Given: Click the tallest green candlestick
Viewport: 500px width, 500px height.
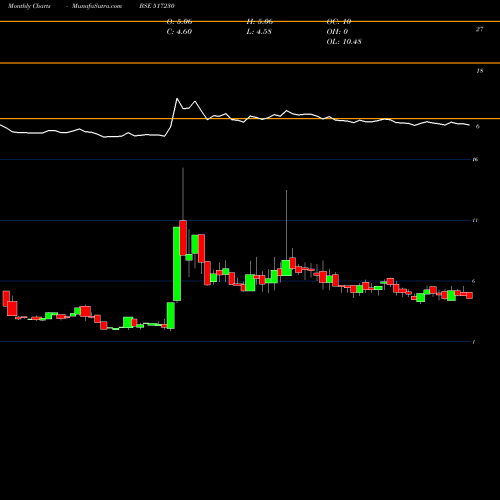Looking at the screenshot, I should tap(177, 264).
